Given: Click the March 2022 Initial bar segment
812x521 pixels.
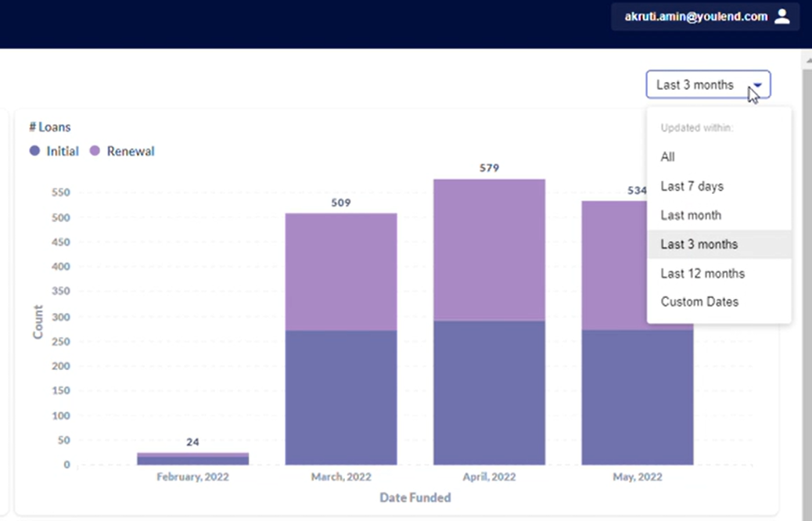Looking at the screenshot, I should click(341, 397).
